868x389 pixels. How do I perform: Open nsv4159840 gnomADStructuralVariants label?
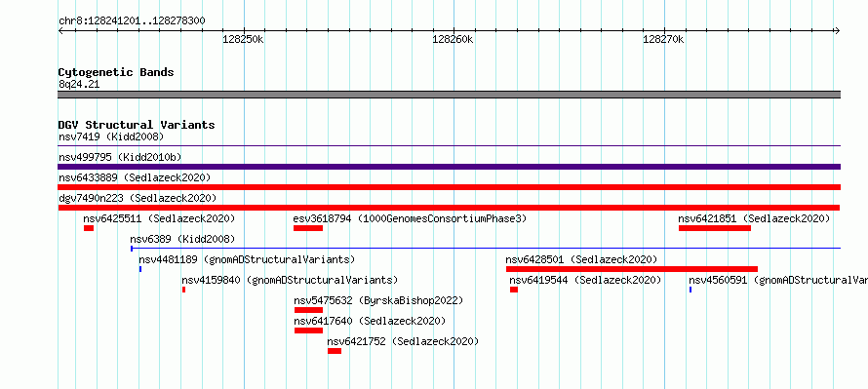290,280
